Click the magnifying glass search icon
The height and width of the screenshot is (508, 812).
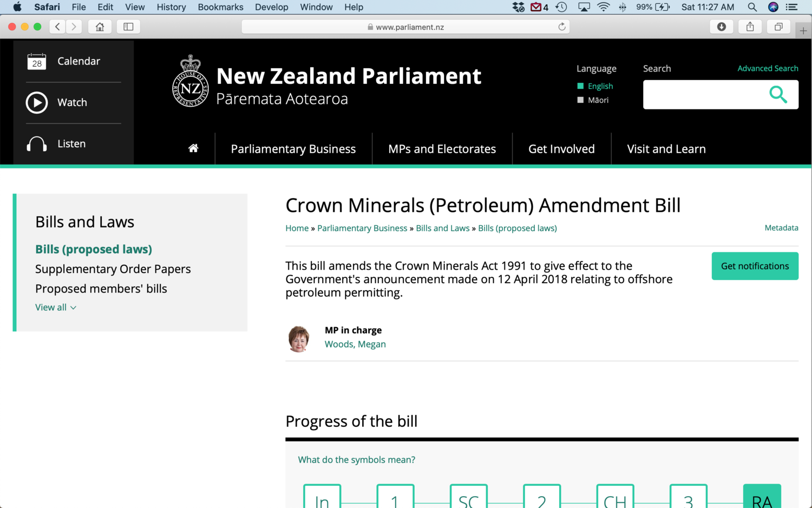point(778,94)
